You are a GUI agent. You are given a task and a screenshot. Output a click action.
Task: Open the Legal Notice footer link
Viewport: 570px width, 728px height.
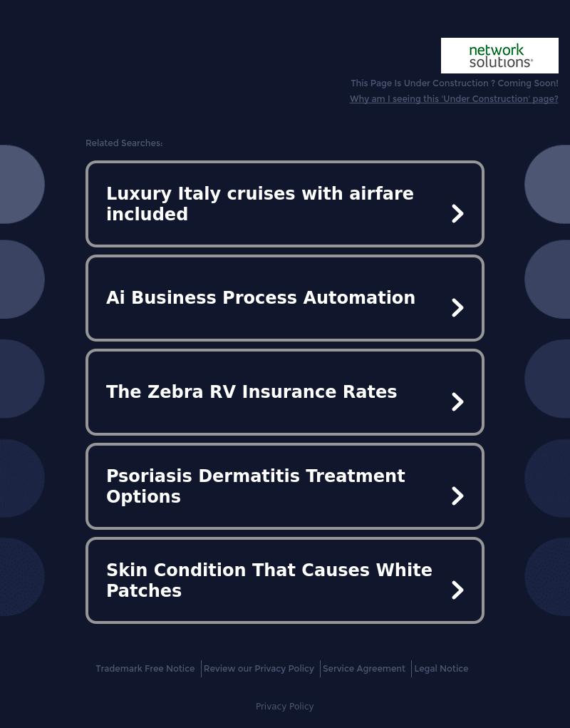pos(441,669)
